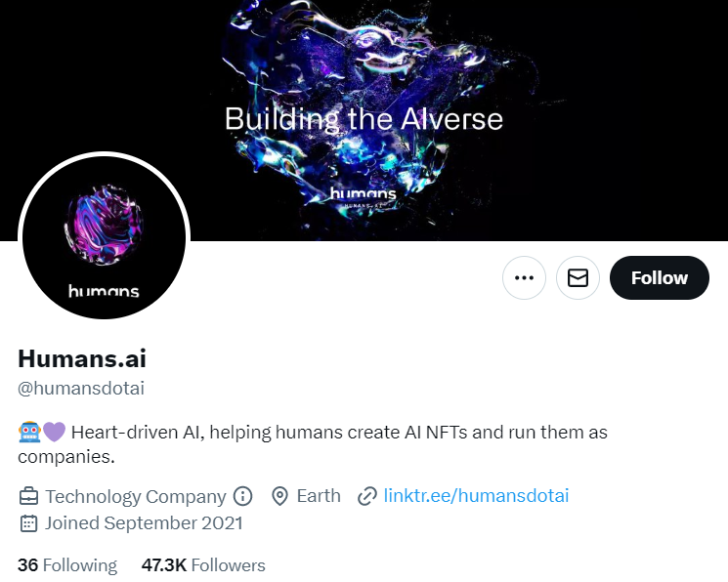Click the info icon beside Technology Company

[x=242, y=496]
